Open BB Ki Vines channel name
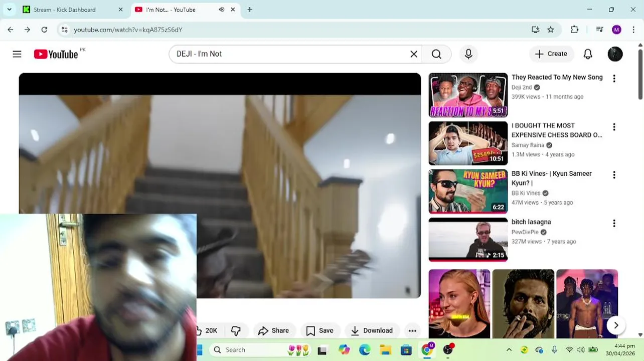644x361 pixels. [x=526, y=193]
